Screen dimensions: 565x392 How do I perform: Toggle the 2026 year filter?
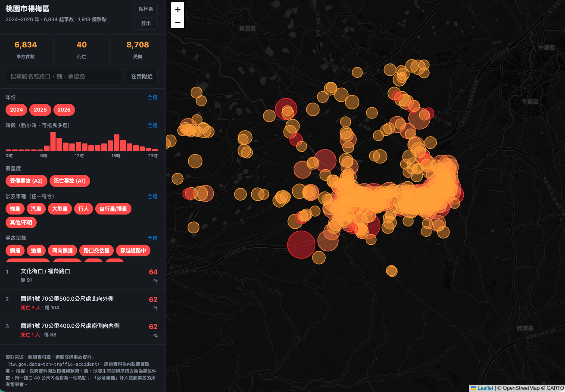(64, 110)
